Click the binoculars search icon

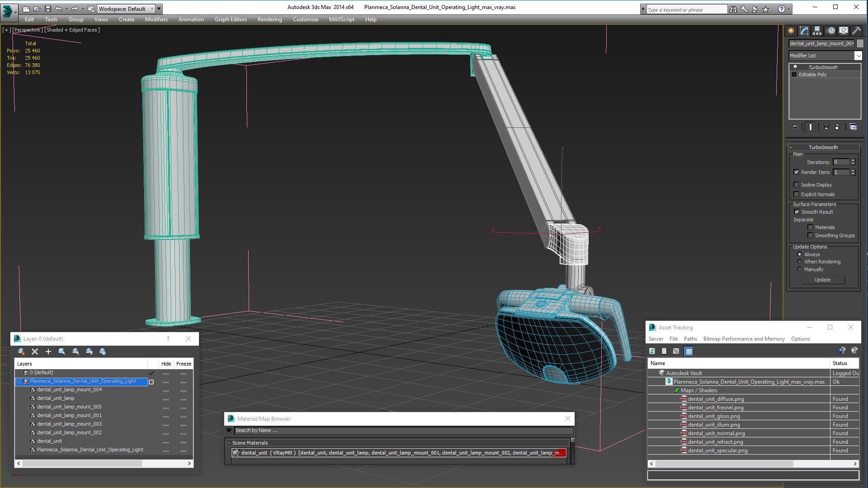733,9
